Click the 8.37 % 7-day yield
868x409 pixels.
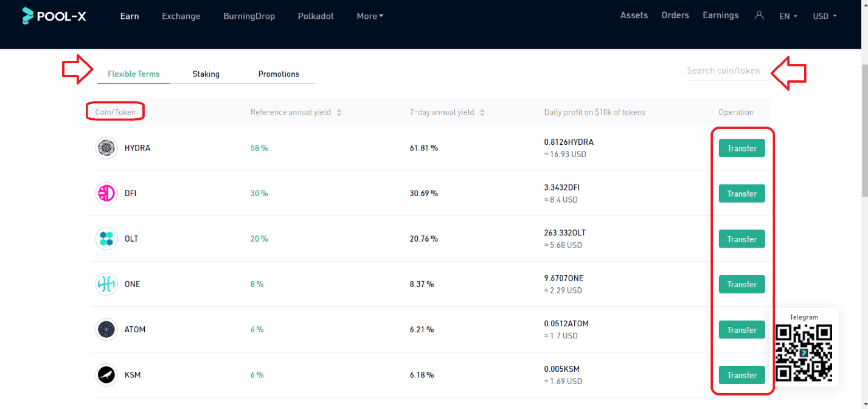coord(422,284)
